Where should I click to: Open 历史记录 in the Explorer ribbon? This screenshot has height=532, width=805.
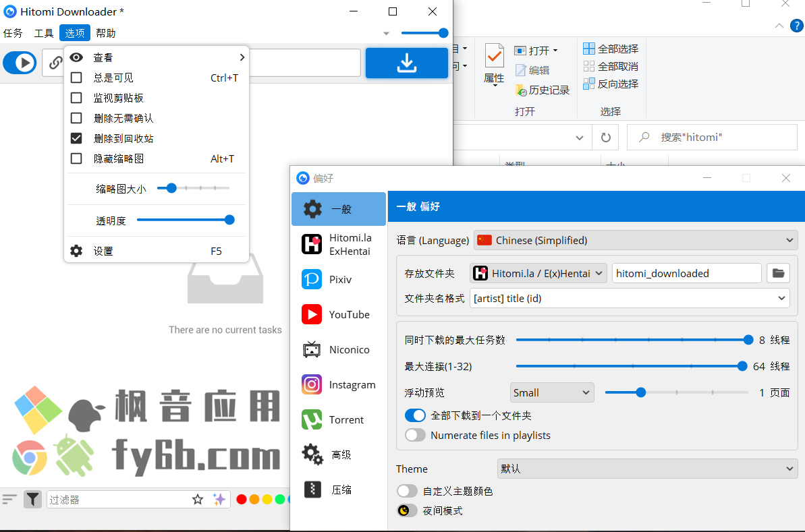[543, 90]
